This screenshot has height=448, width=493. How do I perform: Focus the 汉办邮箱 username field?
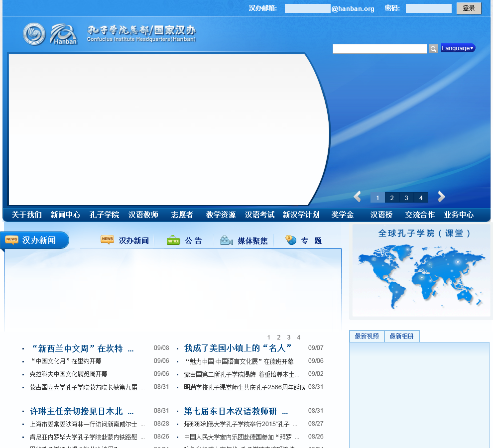point(307,8)
